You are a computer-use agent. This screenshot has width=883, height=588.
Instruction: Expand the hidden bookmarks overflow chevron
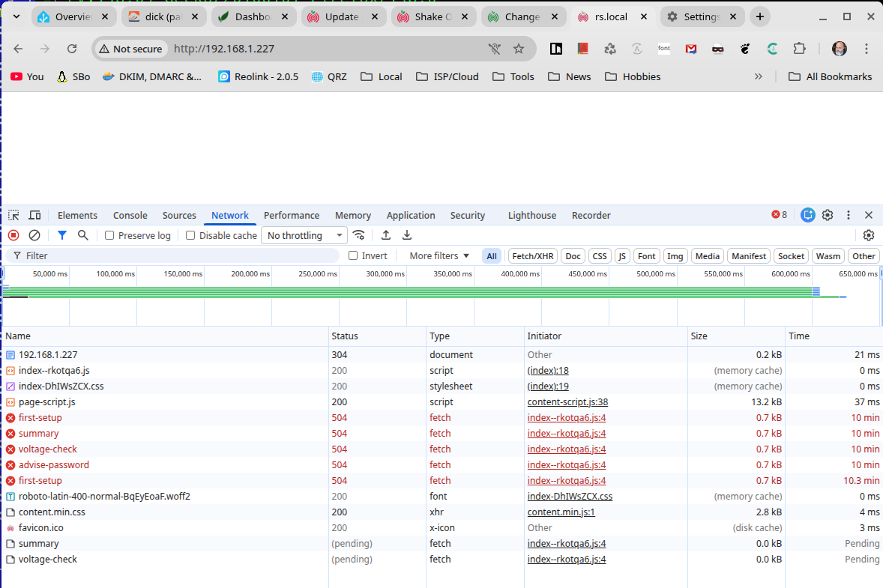click(759, 76)
